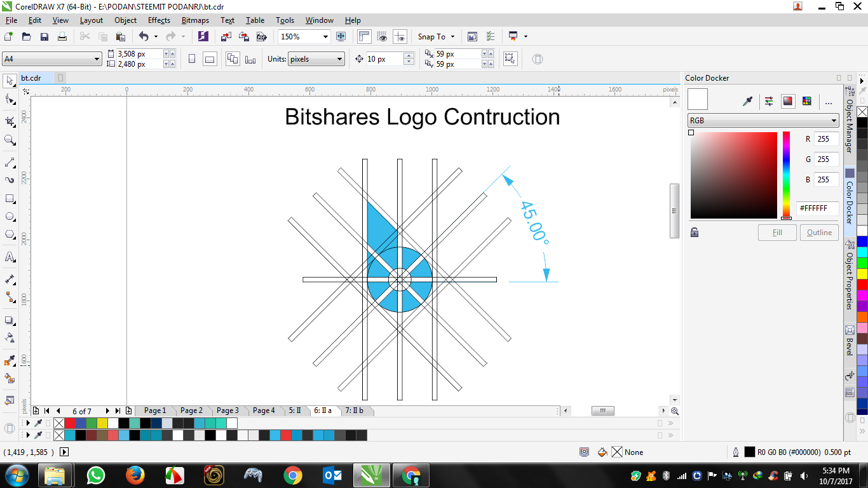Pick the red swatch in document palette

click(x=70, y=423)
